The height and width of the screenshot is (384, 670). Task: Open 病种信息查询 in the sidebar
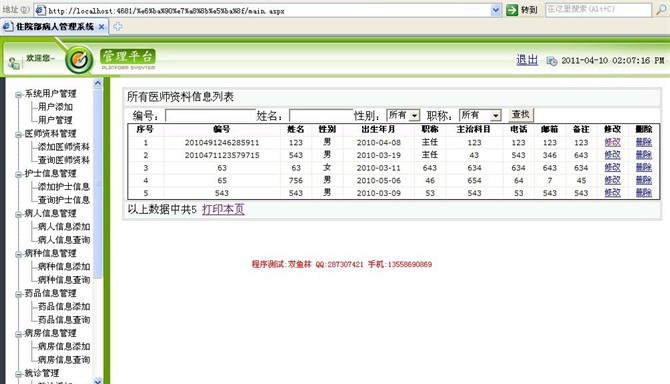coord(64,280)
